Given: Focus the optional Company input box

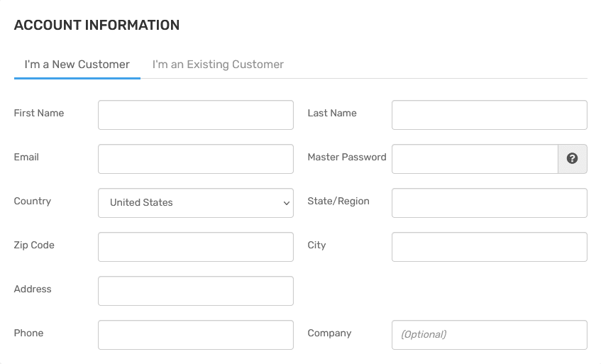Looking at the screenshot, I should [x=489, y=335].
